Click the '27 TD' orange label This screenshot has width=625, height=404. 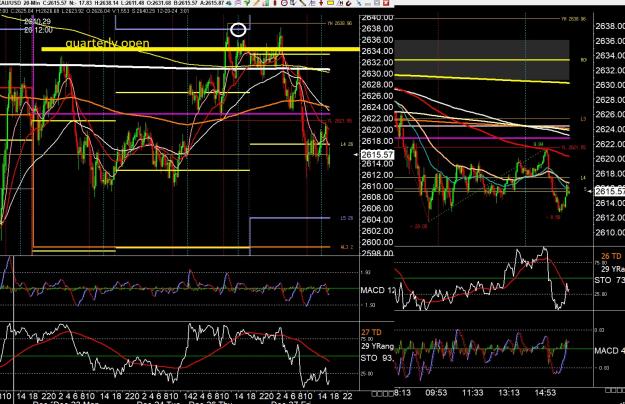point(371,332)
